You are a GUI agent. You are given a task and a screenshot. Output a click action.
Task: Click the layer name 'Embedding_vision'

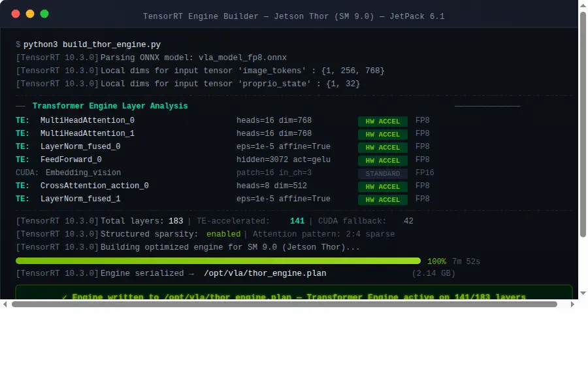point(83,173)
